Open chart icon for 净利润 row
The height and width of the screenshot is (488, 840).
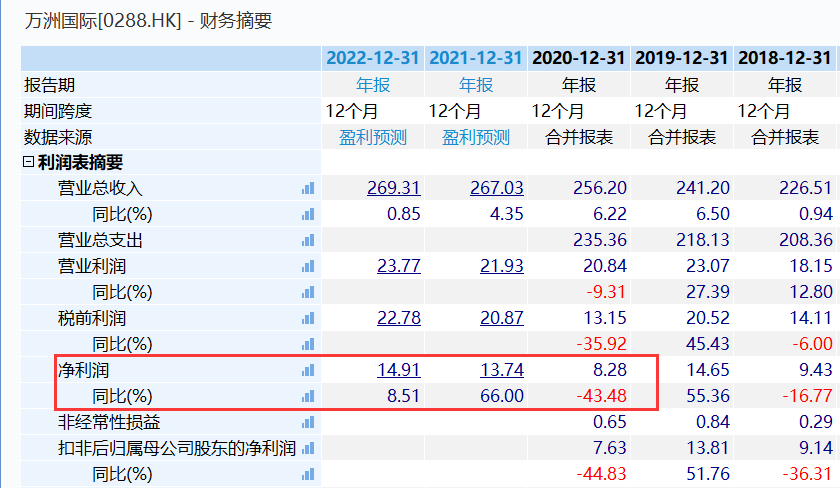308,371
